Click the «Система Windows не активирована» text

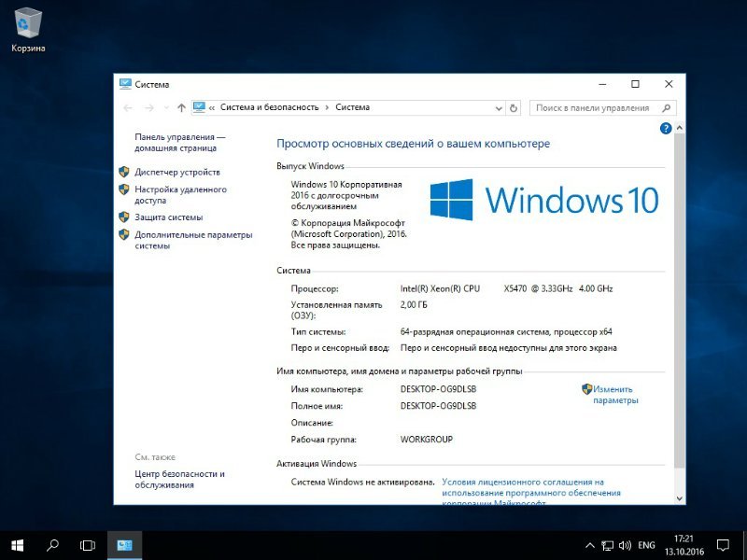tap(362, 482)
